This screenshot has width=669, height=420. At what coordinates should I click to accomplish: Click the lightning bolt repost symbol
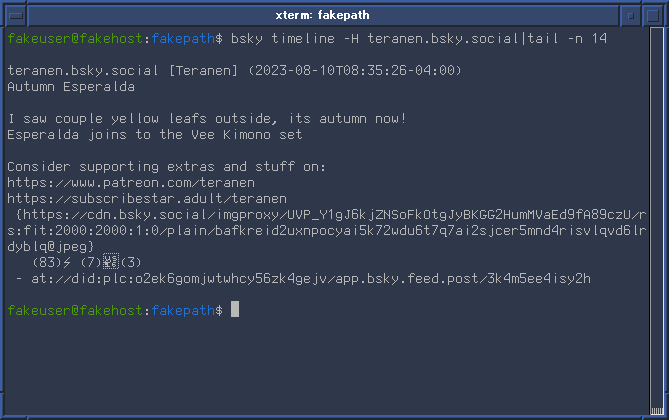(x=67, y=262)
